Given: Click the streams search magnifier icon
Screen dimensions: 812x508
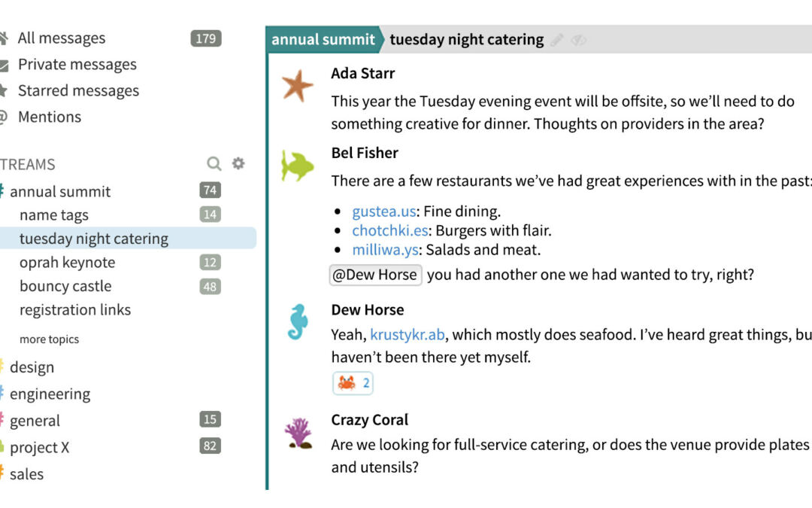Looking at the screenshot, I should (214, 163).
